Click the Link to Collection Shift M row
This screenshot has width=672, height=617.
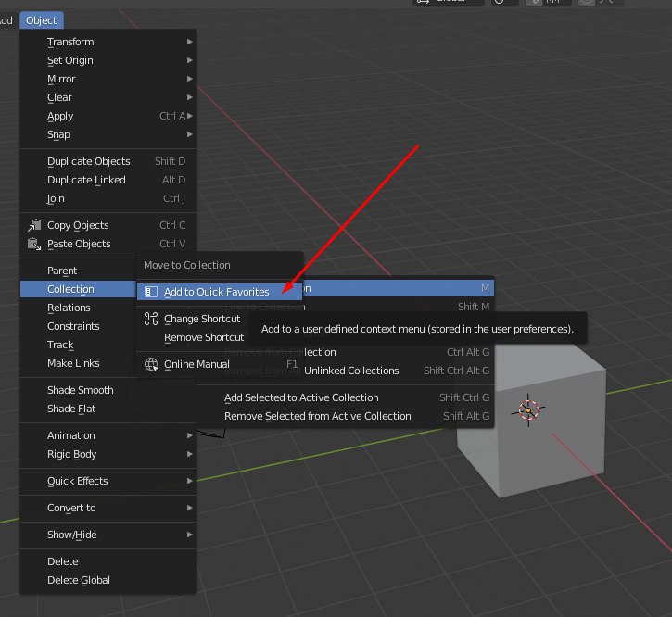coord(399,307)
